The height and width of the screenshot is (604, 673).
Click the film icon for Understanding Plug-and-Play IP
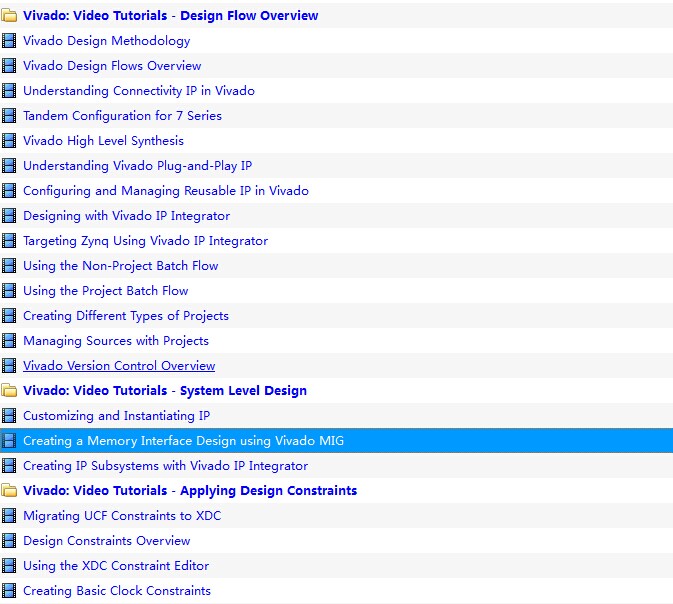click(9, 166)
